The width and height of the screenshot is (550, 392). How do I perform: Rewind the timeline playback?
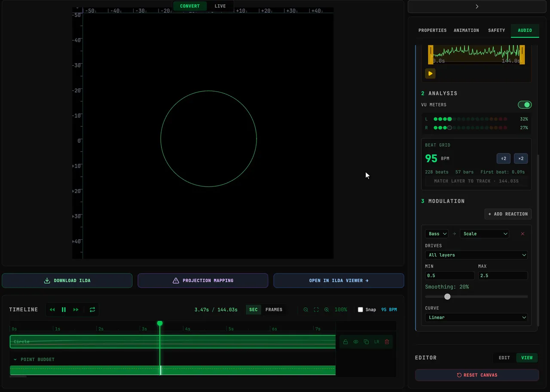pos(52,309)
